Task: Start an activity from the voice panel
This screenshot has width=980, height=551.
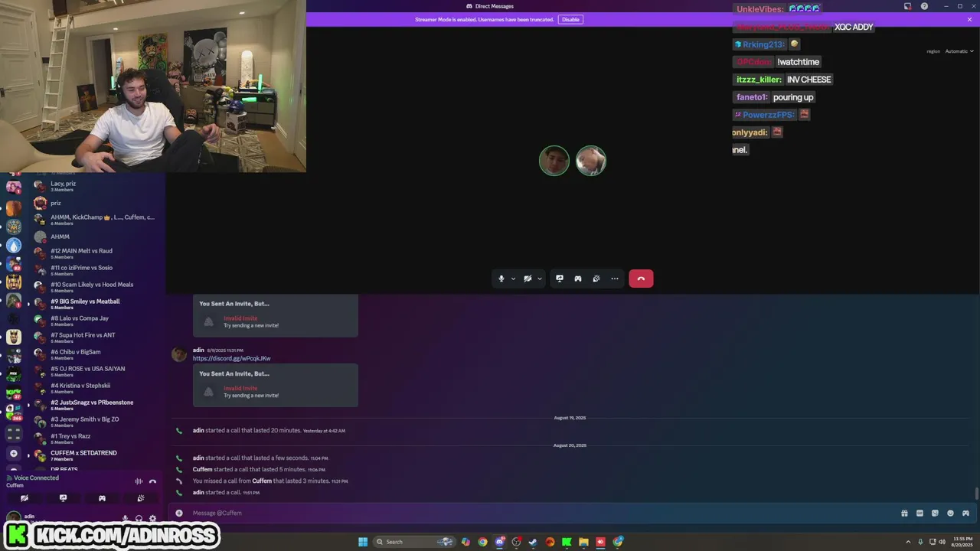Action: point(102,498)
